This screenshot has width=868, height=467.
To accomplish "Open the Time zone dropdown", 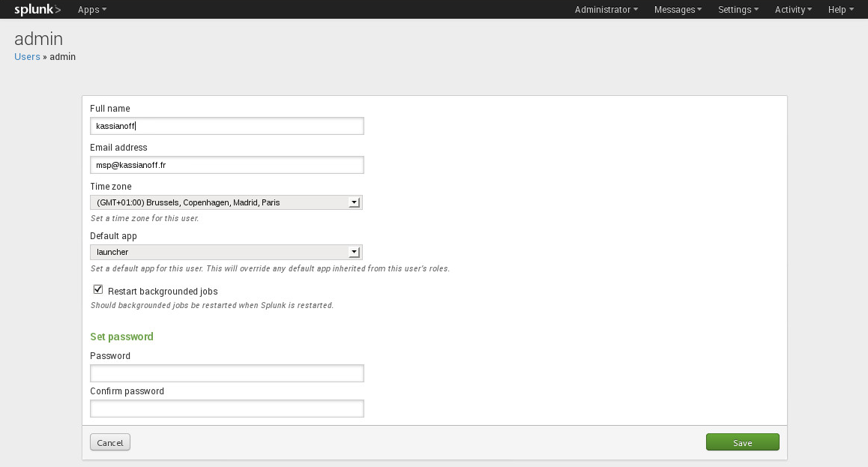I will 226,202.
